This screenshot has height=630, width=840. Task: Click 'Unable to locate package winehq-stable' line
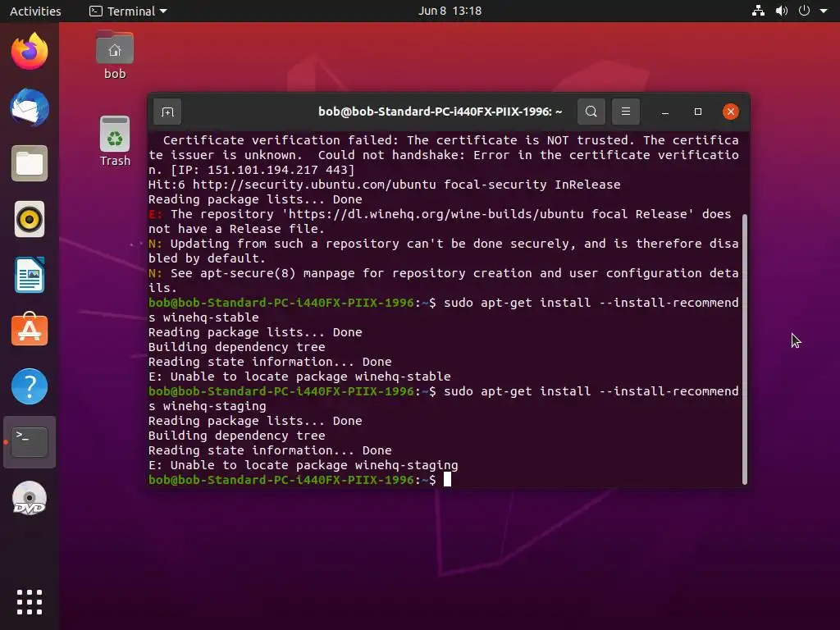tap(299, 377)
